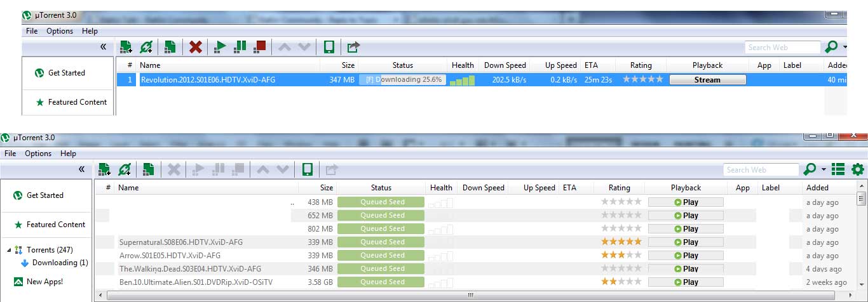Click the horizontal scrollbar in lower window
This screenshot has height=302, width=868.
(471, 296)
